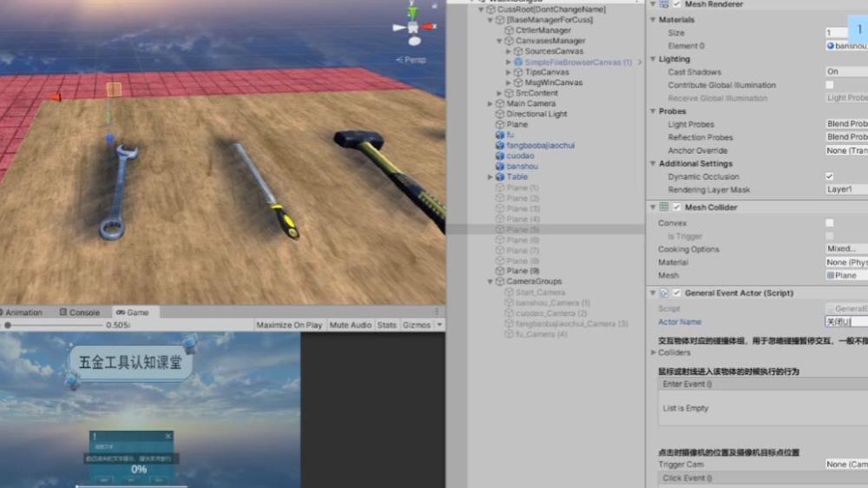This screenshot has width=868, height=488.
Task: Click the Table prefab icon
Action: (x=499, y=176)
